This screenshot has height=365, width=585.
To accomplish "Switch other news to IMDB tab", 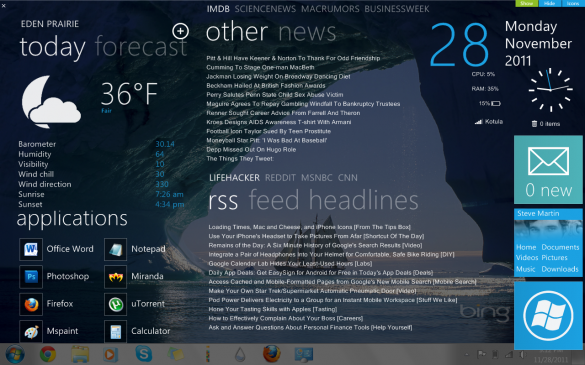I will click(x=218, y=9).
